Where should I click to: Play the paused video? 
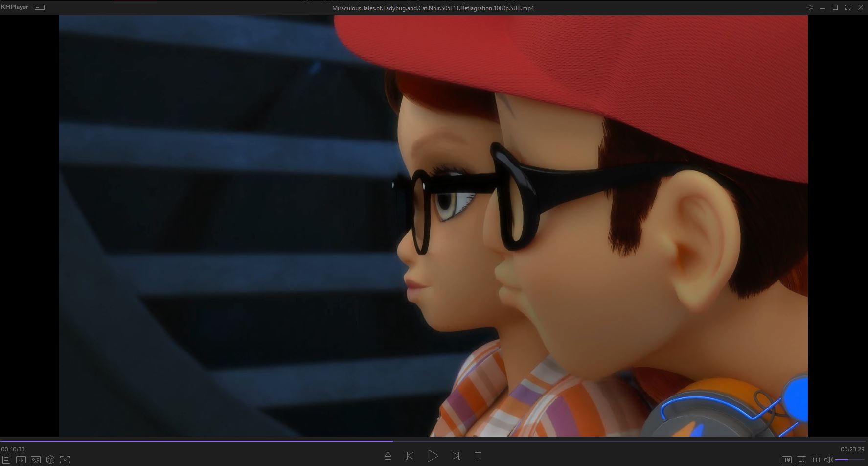433,456
